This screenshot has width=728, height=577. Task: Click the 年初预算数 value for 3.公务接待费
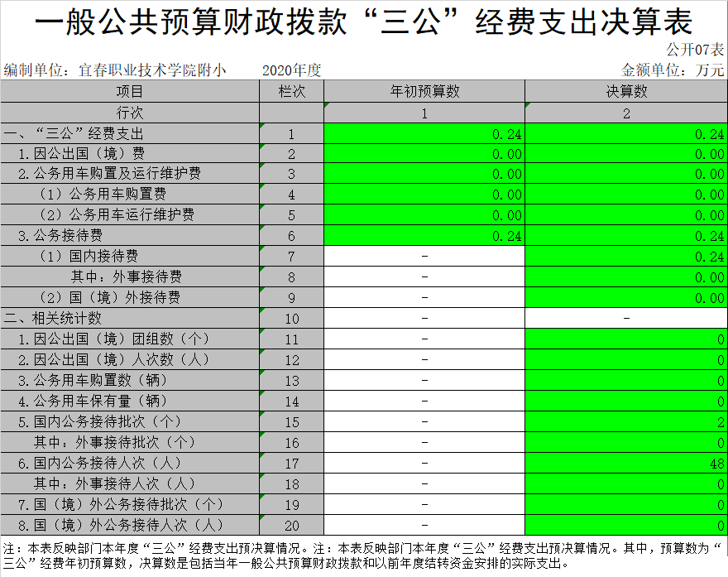424,236
